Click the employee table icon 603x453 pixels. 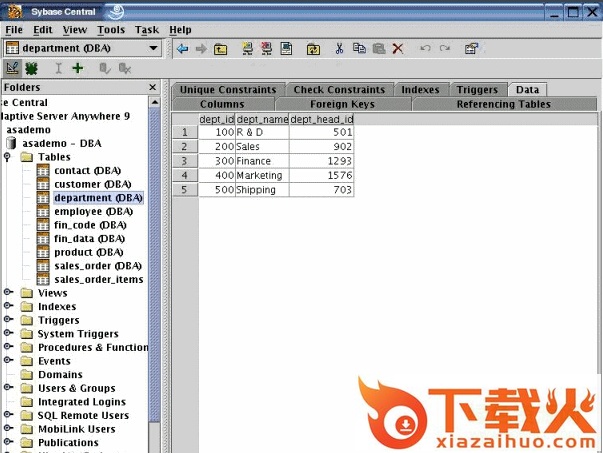(x=43, y=211)
